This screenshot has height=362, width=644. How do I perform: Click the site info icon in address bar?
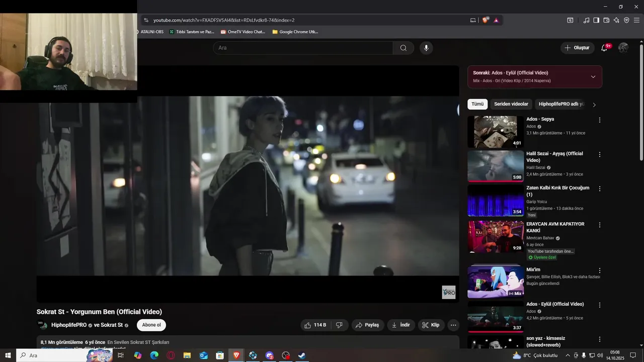(x=146, y=20)
